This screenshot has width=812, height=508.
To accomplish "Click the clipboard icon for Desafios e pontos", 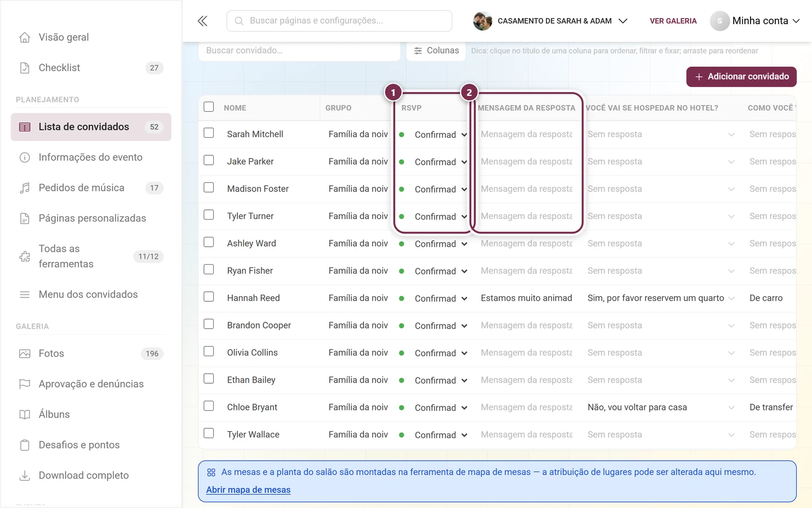I will pyautogui.click(x=25, y=445).
